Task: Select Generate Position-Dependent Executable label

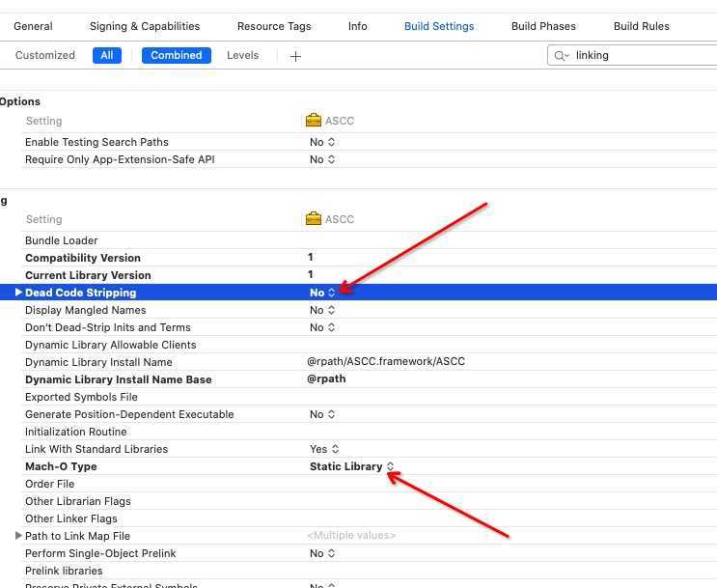Action: pos(129,414)
